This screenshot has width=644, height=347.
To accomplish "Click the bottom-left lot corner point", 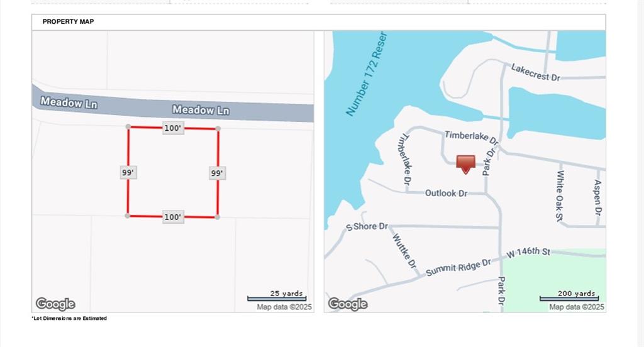I will coord(127,216).
